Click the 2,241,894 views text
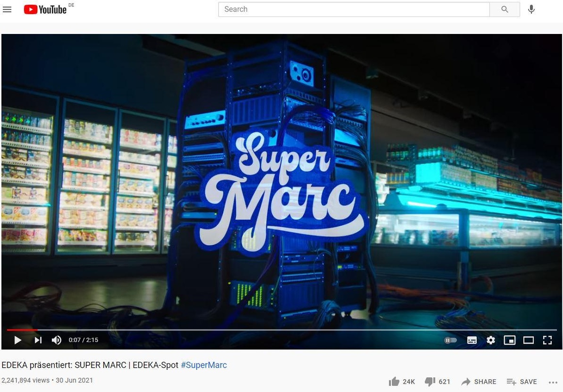This screenshot has width=563, height=392. click(26, 380)
